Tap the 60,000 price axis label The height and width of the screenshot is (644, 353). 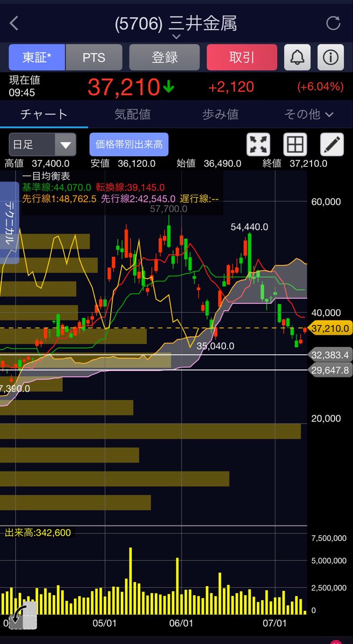[326, 202]
